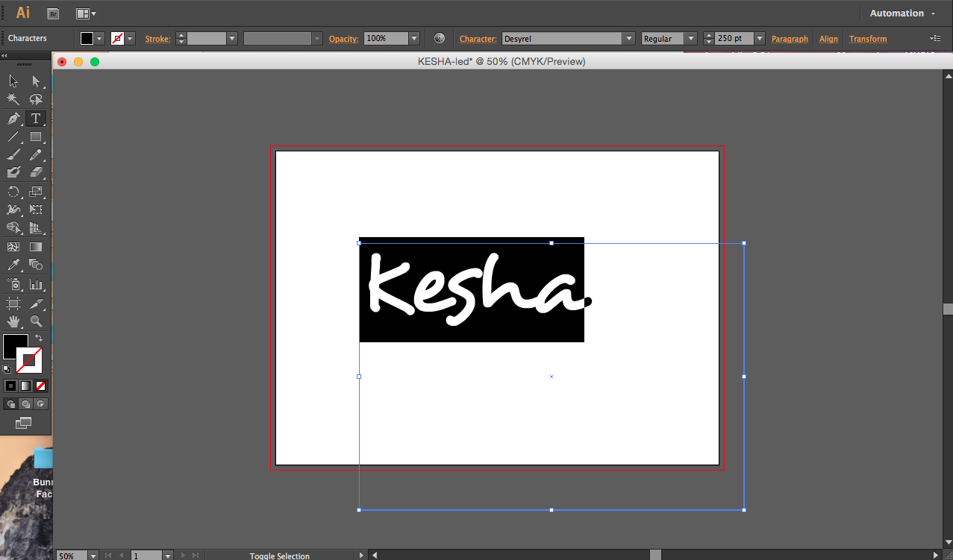
Task: Choose the Lasso tool
Action: click(x=36, y=99)
